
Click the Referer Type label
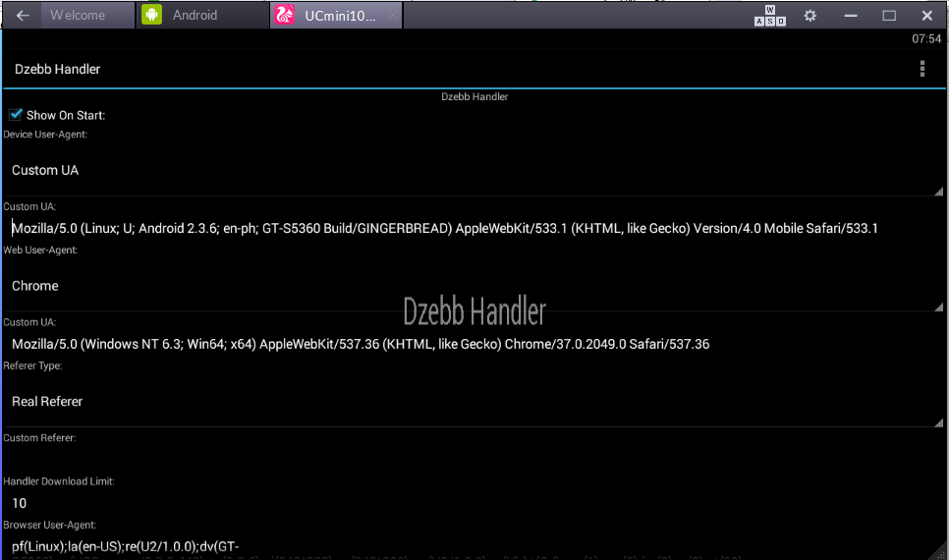point(32,365)
